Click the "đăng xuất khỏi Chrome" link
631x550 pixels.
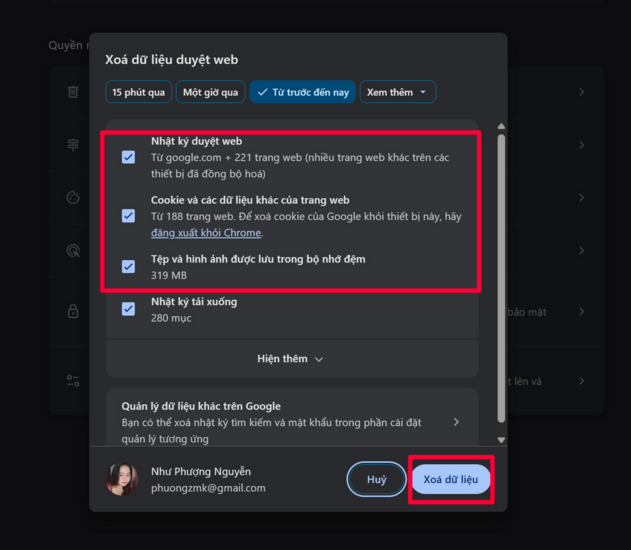(x=206, y=233)
